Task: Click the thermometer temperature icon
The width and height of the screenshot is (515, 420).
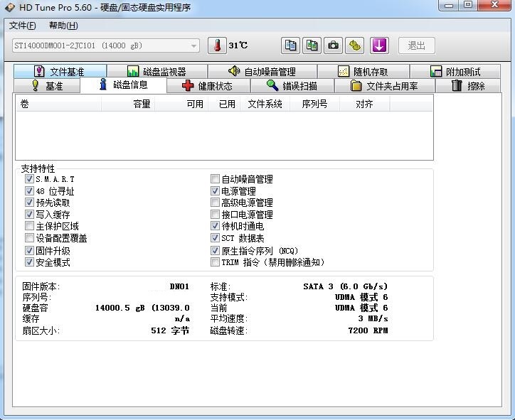Action: 217,45
